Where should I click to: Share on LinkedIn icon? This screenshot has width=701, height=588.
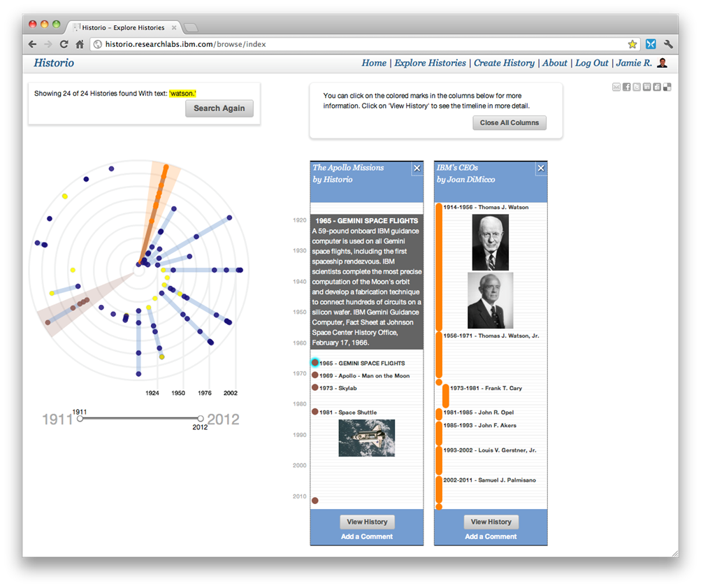(647, 87)
